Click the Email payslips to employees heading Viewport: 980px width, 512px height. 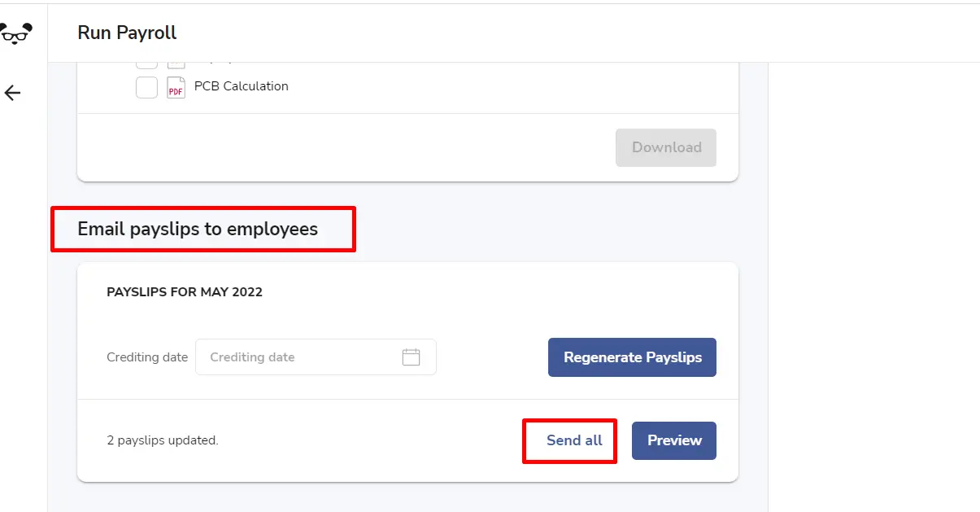click(x=198, y=229)
